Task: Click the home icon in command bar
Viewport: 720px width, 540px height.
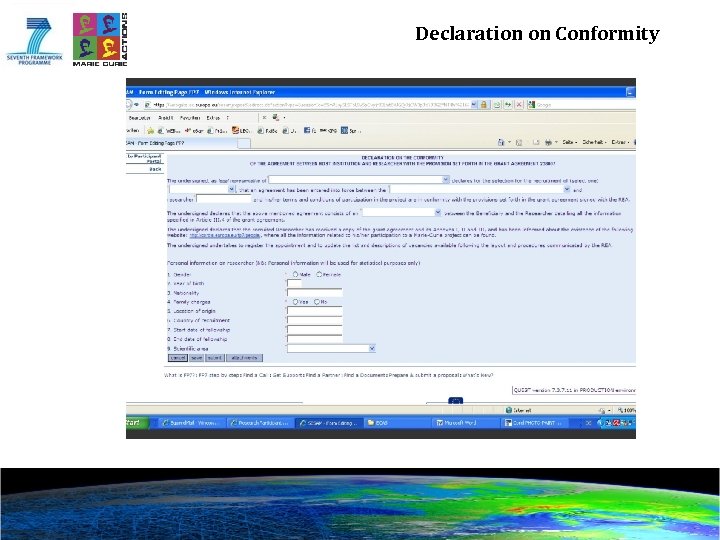Action: (501, 142)
